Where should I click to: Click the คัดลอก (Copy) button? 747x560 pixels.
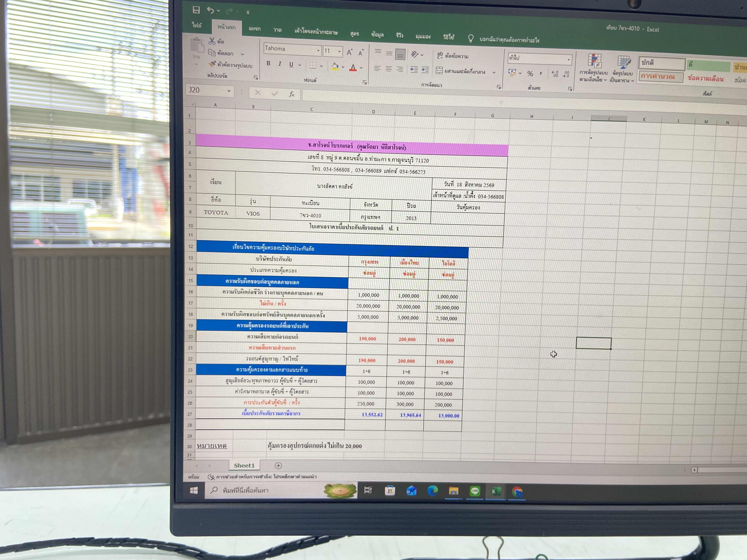pos(221,53)
